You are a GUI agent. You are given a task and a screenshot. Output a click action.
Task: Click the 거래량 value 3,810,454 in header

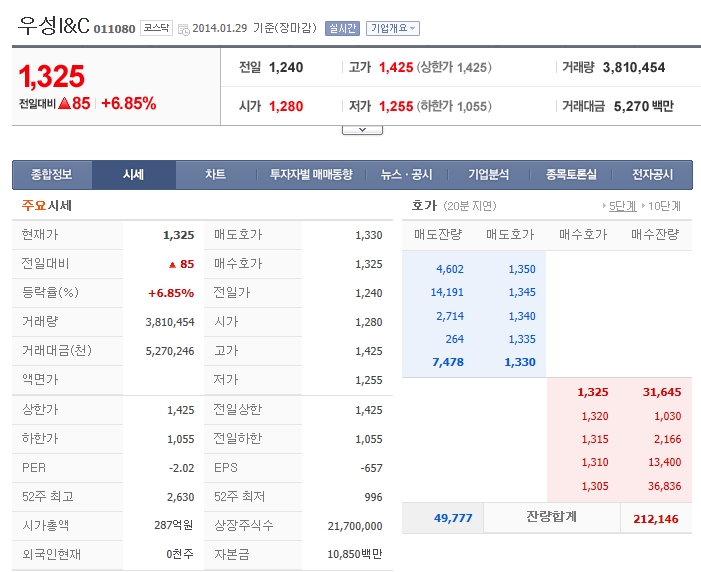[634, 68]
